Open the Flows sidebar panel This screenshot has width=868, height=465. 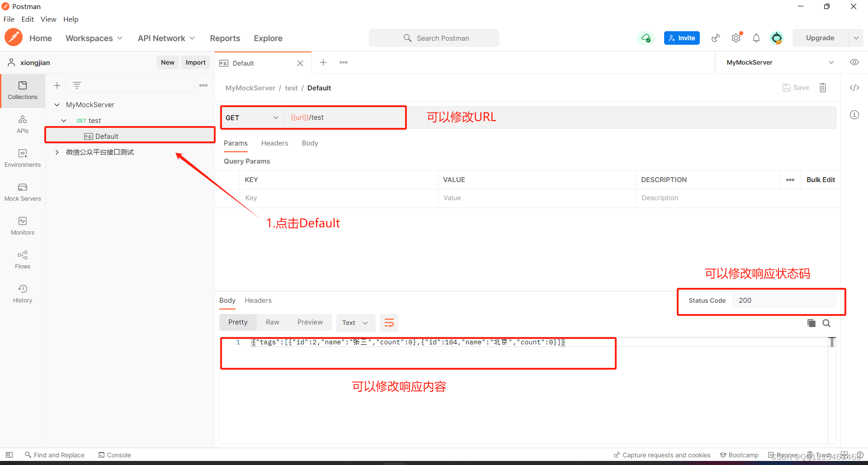[x=23, y=260]
